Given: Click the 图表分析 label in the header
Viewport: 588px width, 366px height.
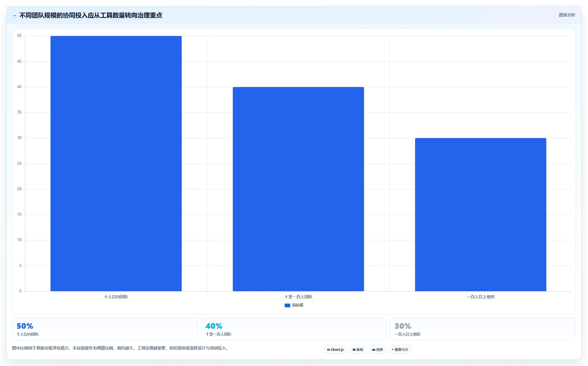Looking at the screenshot, I should pyautogui.click(x=567, y=15).
